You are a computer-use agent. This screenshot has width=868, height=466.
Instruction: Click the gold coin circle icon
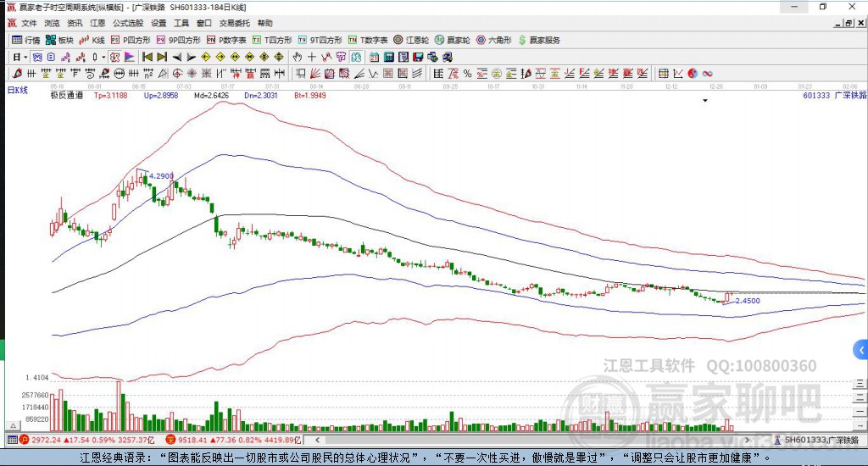click(497, 73)
